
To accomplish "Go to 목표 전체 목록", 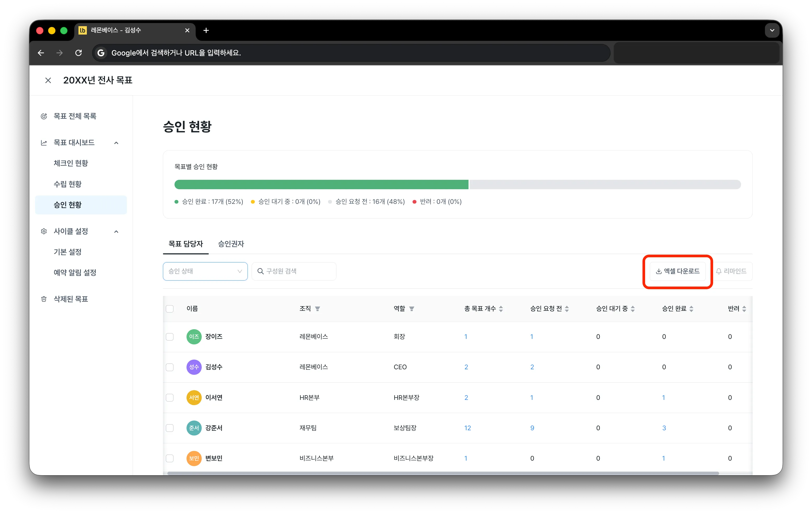I will tap(75, 116).
